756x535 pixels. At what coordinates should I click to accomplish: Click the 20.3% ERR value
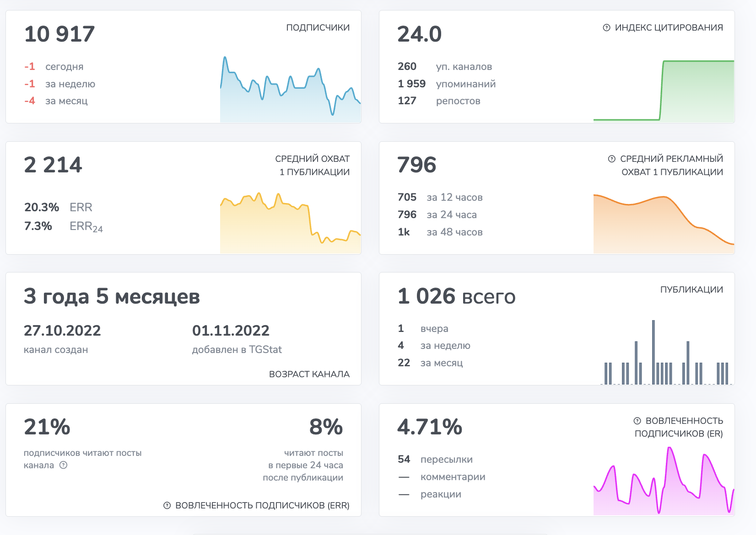(42, 207)
